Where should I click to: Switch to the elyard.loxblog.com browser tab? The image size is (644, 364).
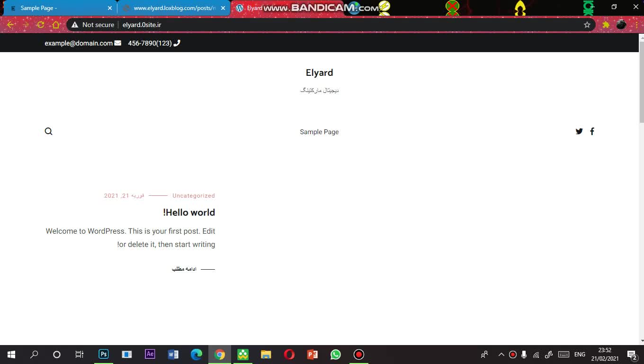point(173,8)
